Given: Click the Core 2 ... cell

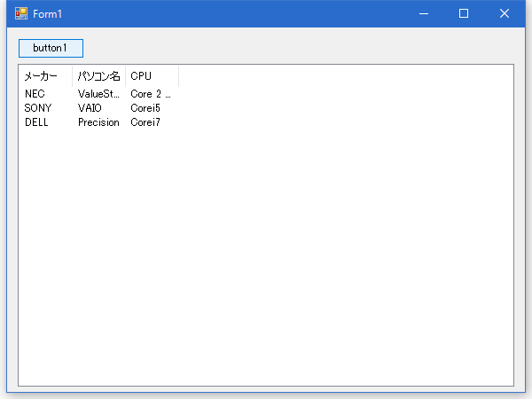Looking at the screenshot, I should (151, 94).
